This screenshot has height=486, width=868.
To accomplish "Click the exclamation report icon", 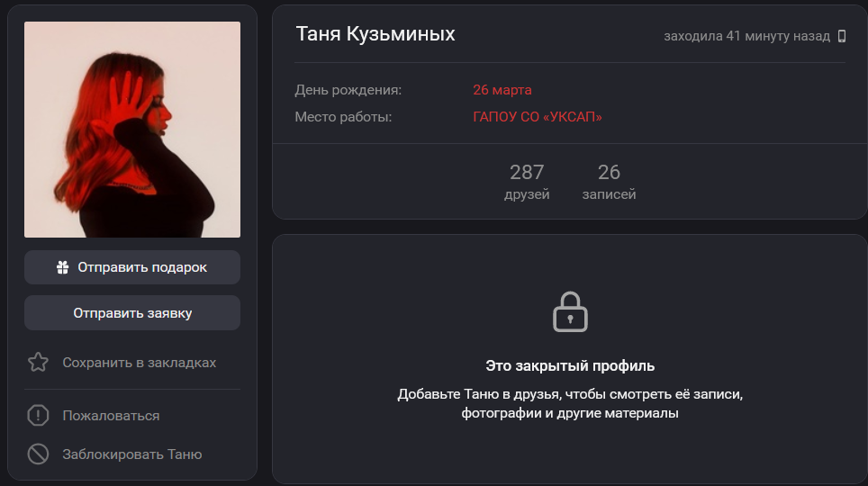I will 38,416.
